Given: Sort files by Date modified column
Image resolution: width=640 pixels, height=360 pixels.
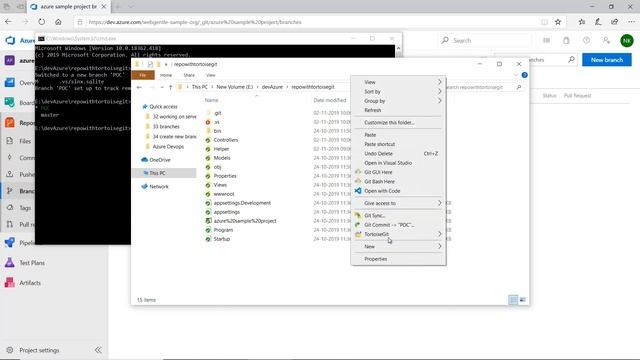Looking at the screenshot, I should pos(330,100).
